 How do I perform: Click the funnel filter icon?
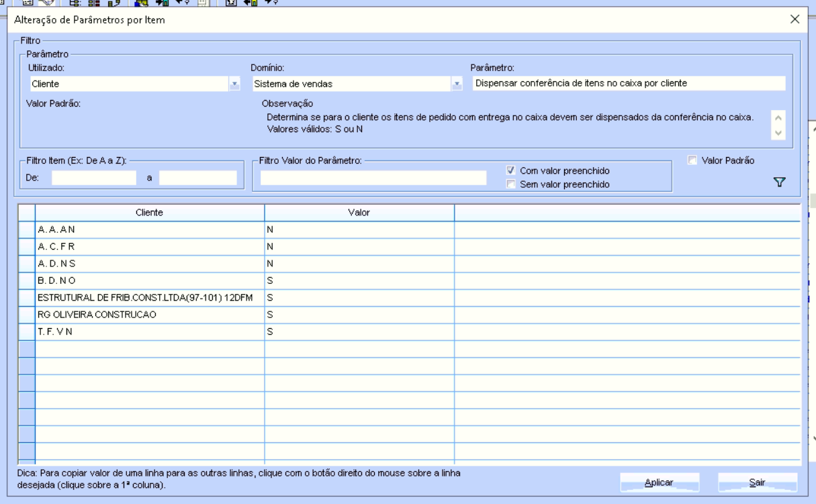pyautogui.click(x=780, y=182)
